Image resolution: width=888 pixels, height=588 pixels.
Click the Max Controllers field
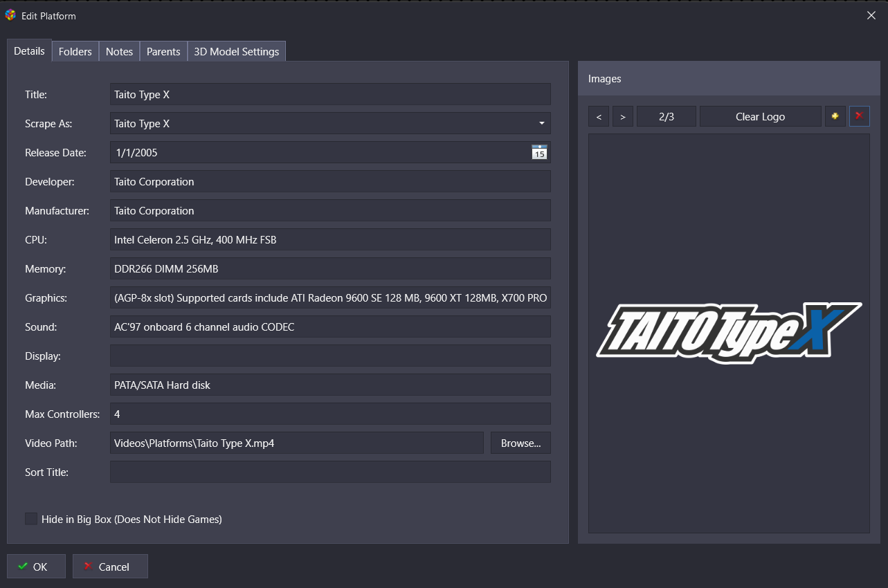[x=330, y=414]
